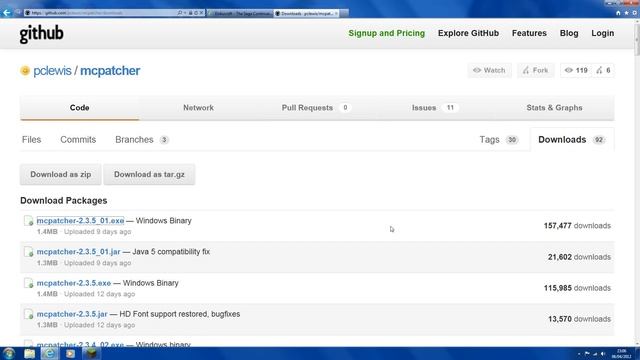Go to the Commits subtab
The width and height of the screenshot is (640, 360).
[x=78, y=140]
